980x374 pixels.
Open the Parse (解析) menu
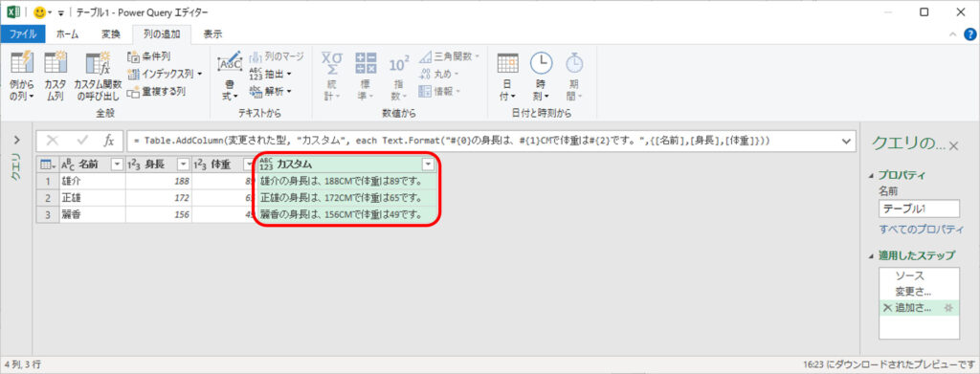pos(271,91)
